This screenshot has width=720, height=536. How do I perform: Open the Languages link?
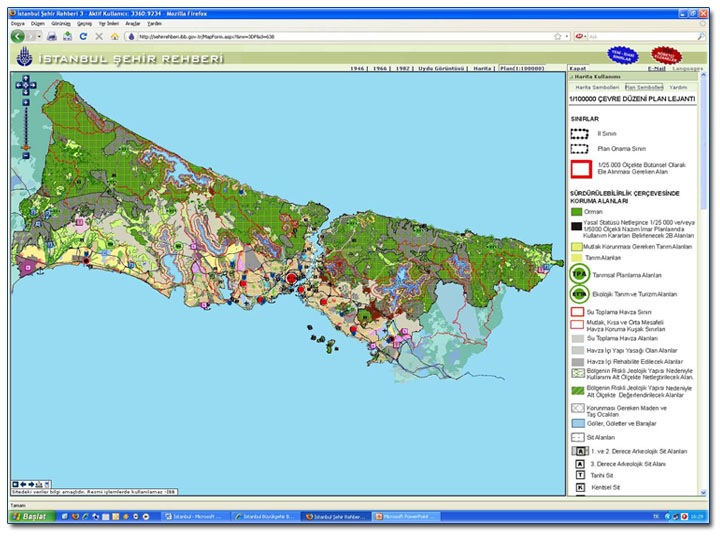pos(687,68)
